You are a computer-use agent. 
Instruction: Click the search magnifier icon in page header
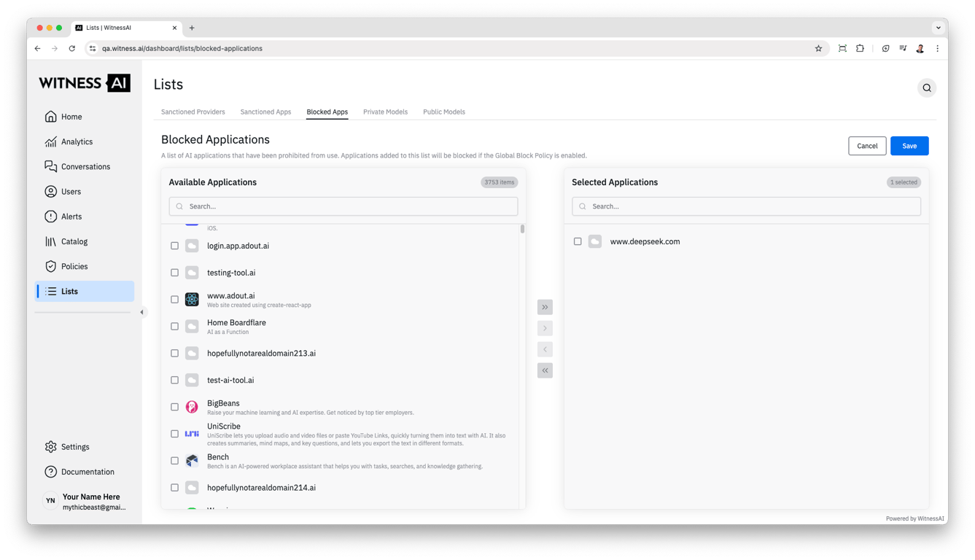(x=927, y=88)
